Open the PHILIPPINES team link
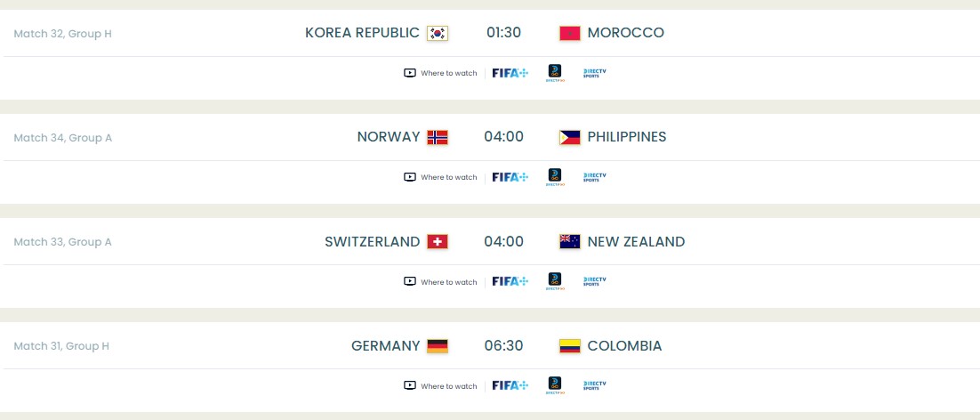This screenshot has width=980, height=420. click(x=627, y=137)
